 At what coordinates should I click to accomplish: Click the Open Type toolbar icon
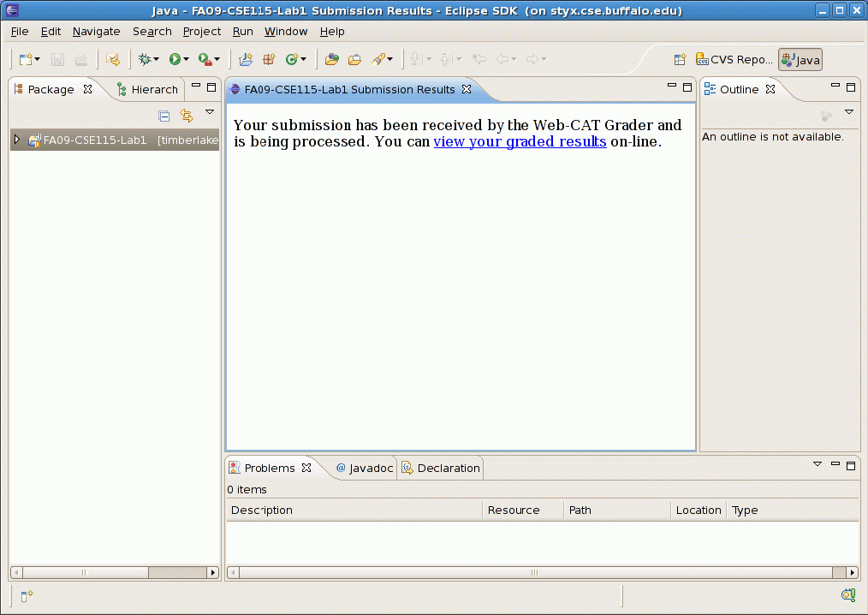(331, 59)
